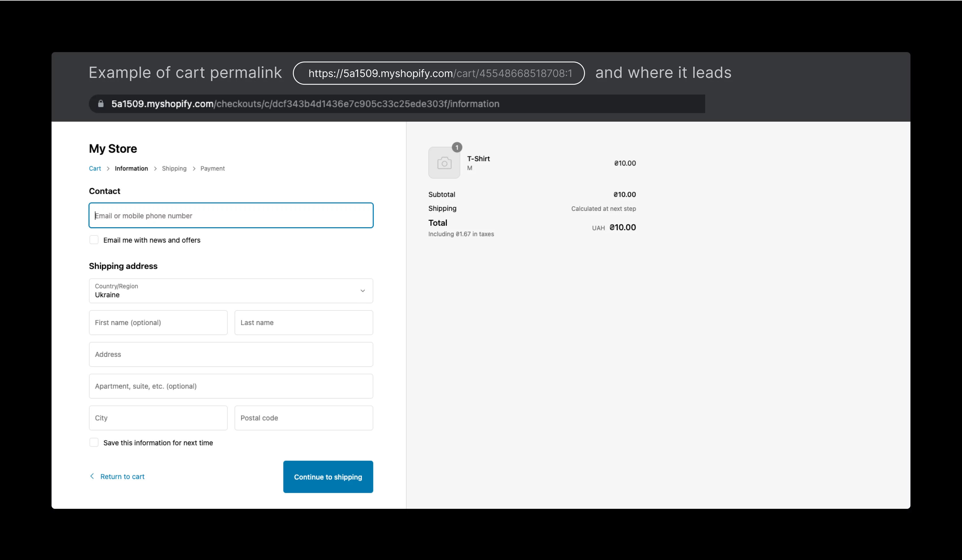Click the cart permalink pill in the header
The height and width of the screenshot is (560, 962).
click(438, 73)
